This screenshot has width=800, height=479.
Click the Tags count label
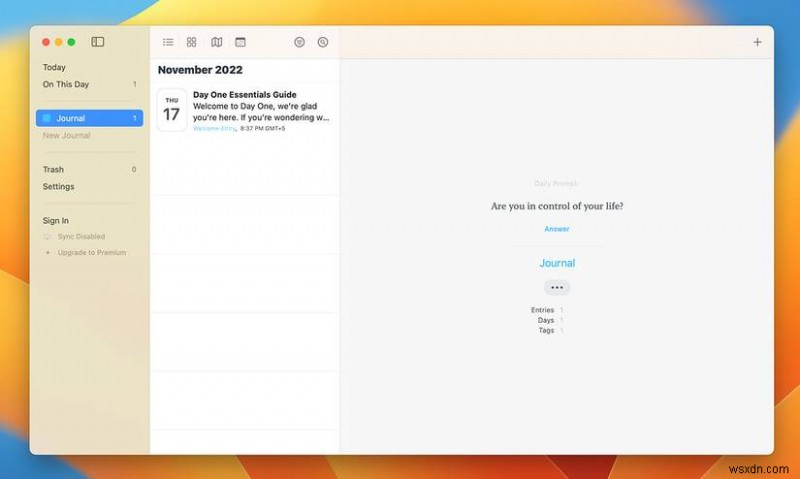coord(546,330)
